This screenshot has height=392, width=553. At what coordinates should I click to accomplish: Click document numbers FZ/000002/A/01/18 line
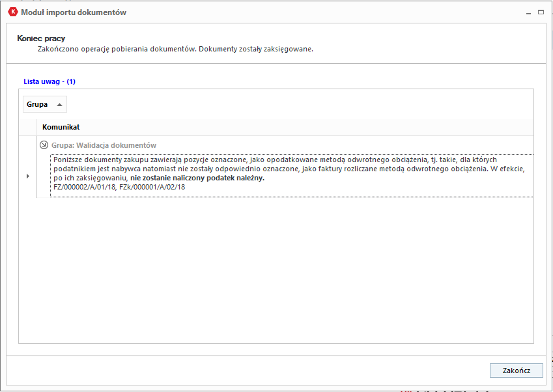point(119,187)
